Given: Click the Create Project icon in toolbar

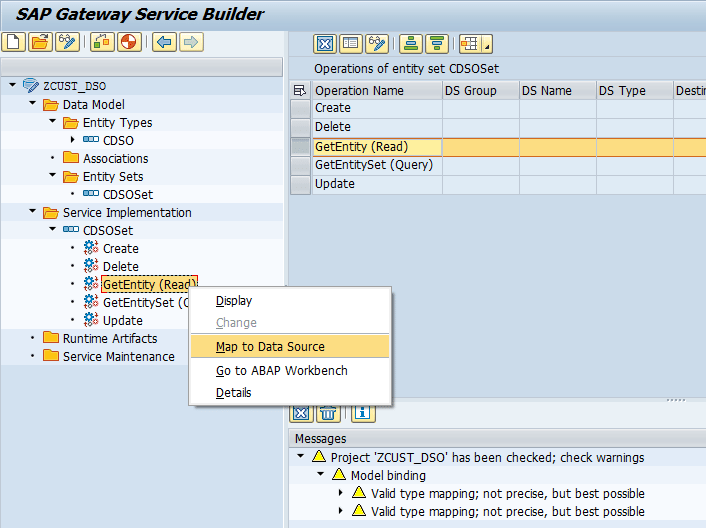Looking at the screenshot, I should (13, 42).
